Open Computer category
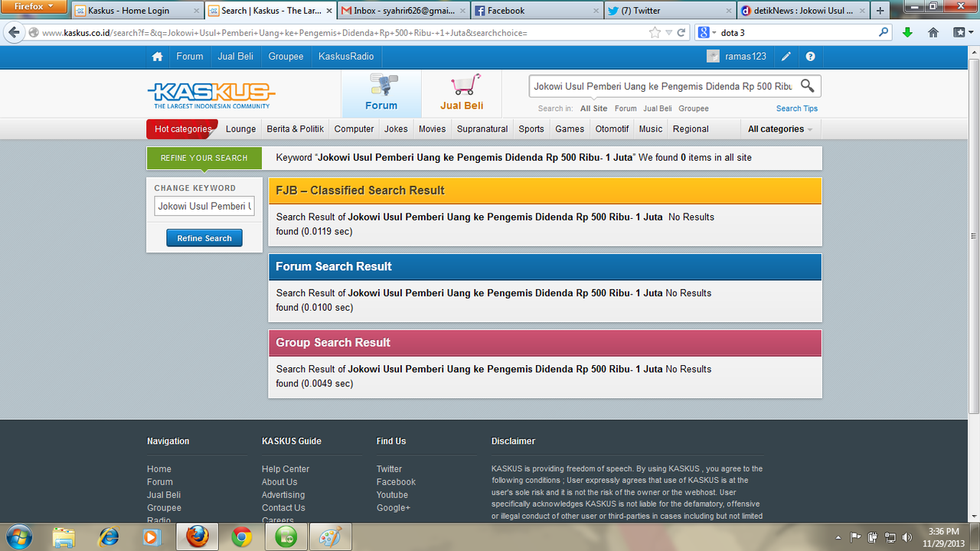This screenshot has width=980, height=551. tap(354, 129)
